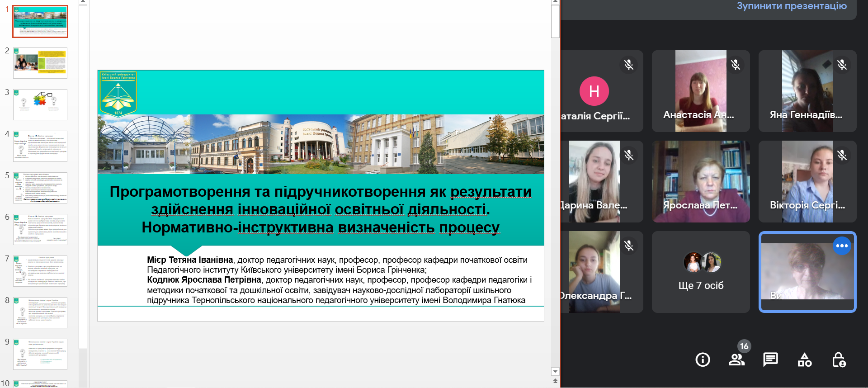
Task: Click muted microphone icon on Яна Геннадіїв's tile
Action: pos(842,65)
